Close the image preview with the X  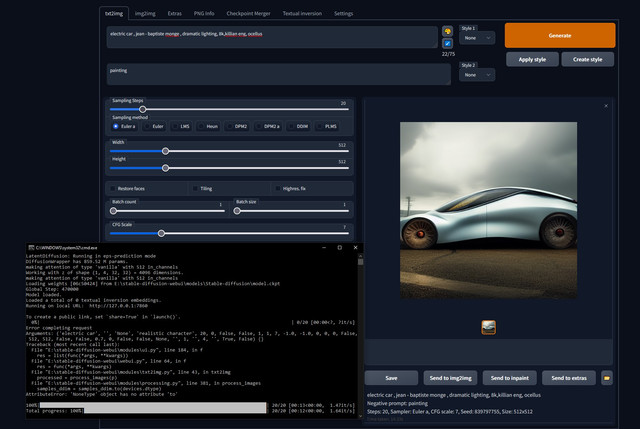(606, 106)
